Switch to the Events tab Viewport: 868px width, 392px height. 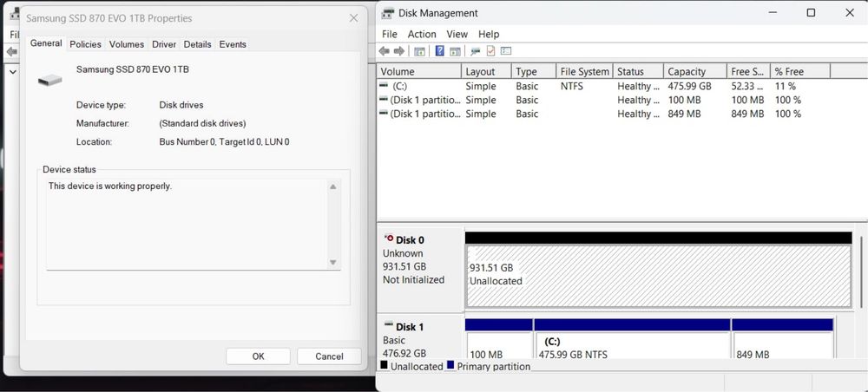pos(233,44)
